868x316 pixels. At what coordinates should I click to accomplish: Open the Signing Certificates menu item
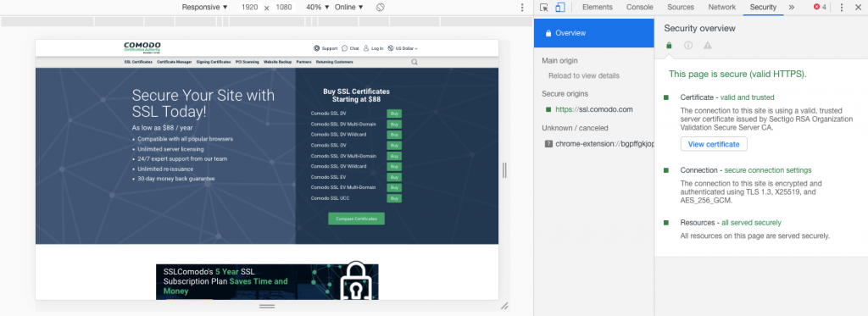214,62
